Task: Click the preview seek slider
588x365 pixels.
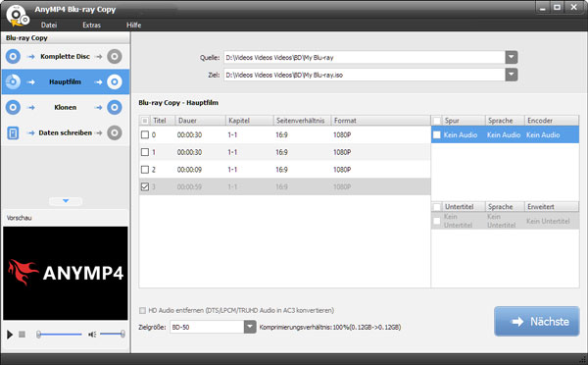Action: click(59, 335)
